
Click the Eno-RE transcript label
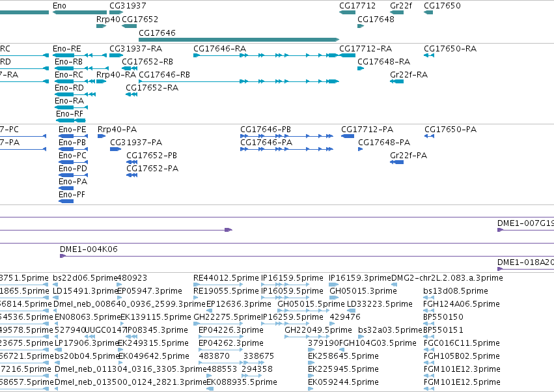click(x=67, y=49)
